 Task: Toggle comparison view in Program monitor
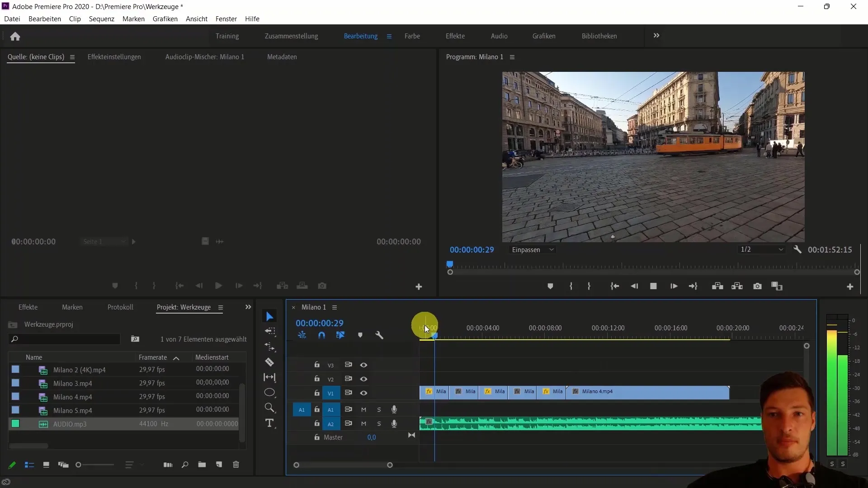pos(777,286)
